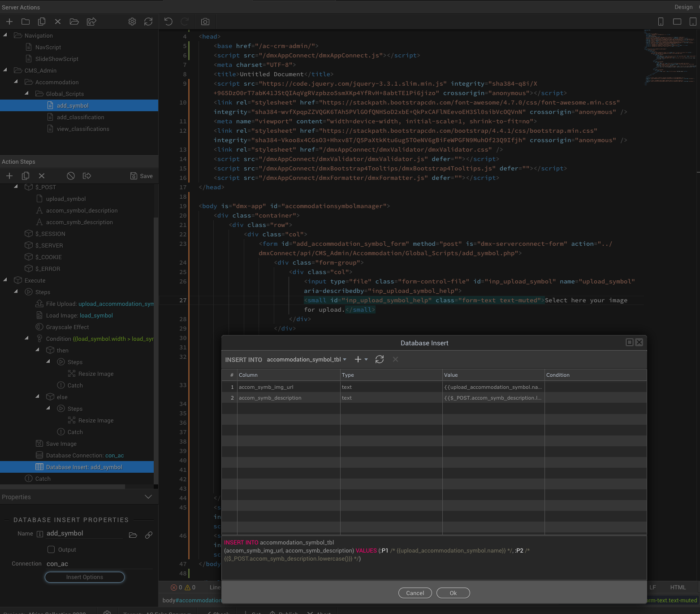Open the Server Actions settings gear
Viewport: 700px width, 614px height.
coord(132,22)
